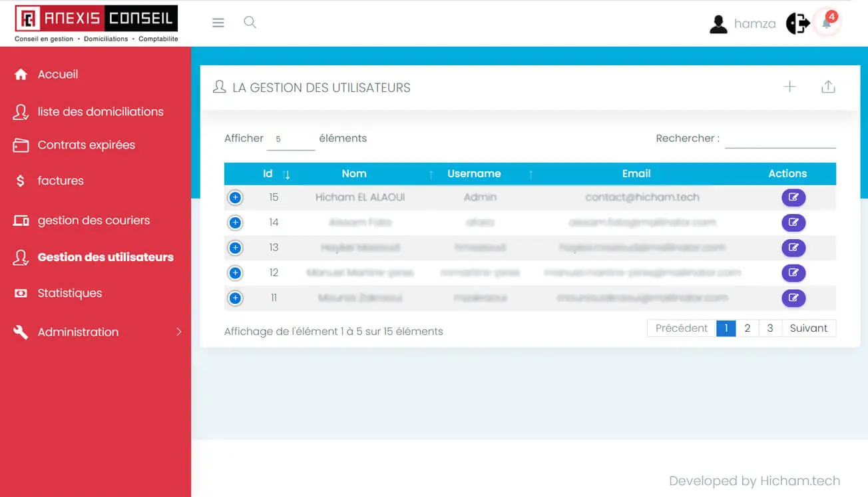Open liste des domiciliations menu
Image resolution: width=868 pixels, height=497 pixels.
100,112
